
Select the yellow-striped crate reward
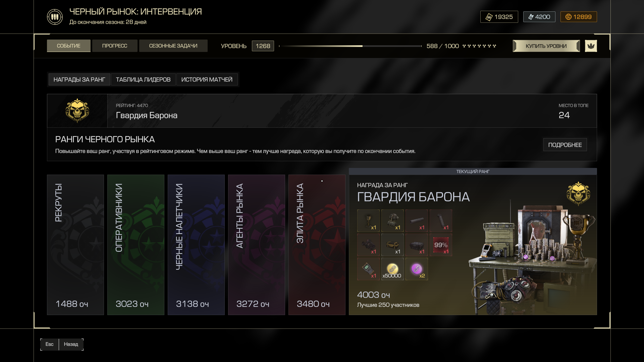[x=392, y=245]
